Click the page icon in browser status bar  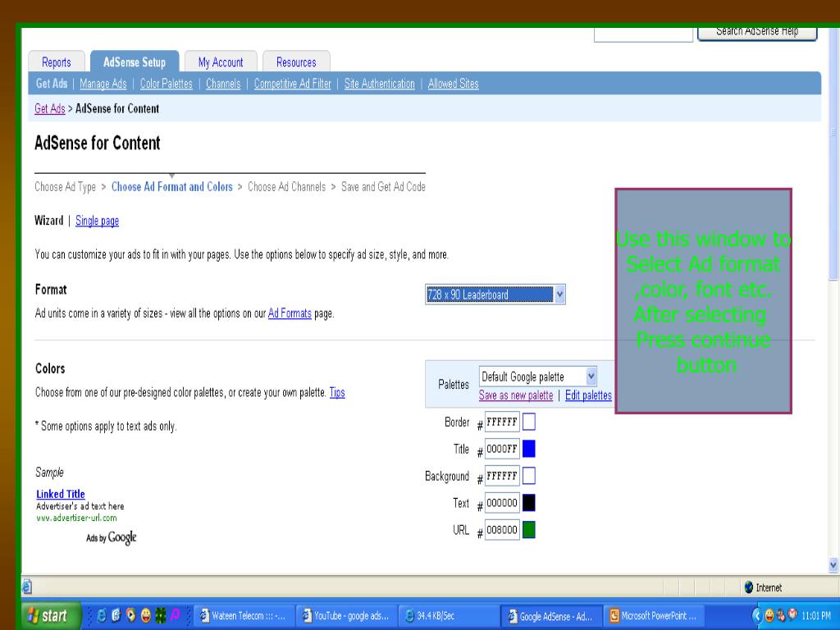27,587
